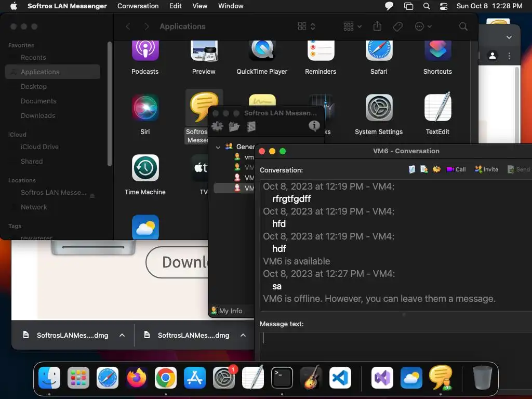Open Stage Manager icon in menu bar
The width and height of the screenshot is (532, 399).
[408, 6]
